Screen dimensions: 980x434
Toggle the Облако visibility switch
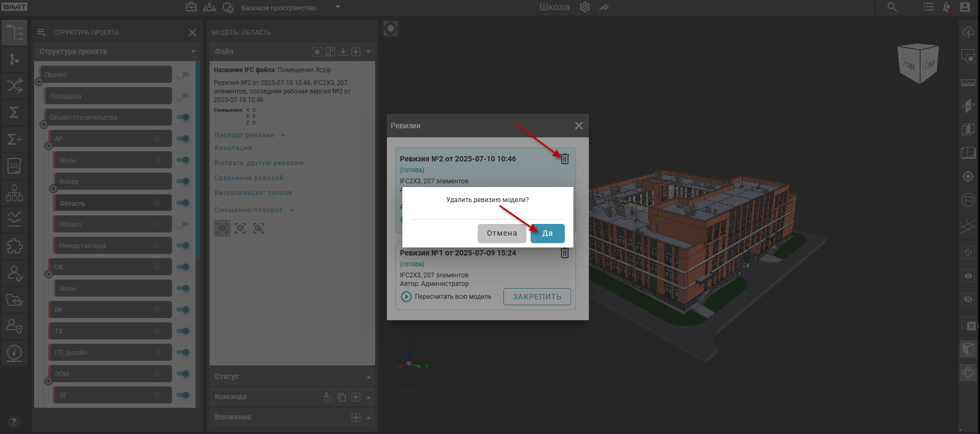pyautogui.click(x=183, y=224)
